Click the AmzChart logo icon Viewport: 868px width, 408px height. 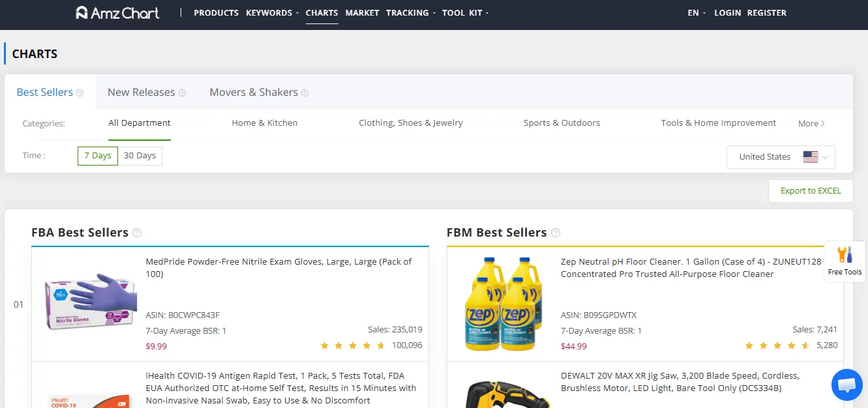point(82,12)
